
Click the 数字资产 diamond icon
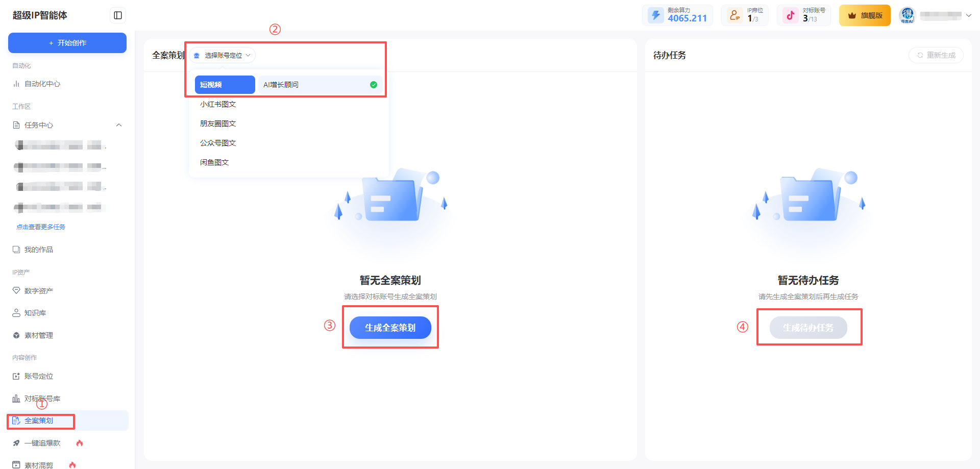click(x=16, y=290)
